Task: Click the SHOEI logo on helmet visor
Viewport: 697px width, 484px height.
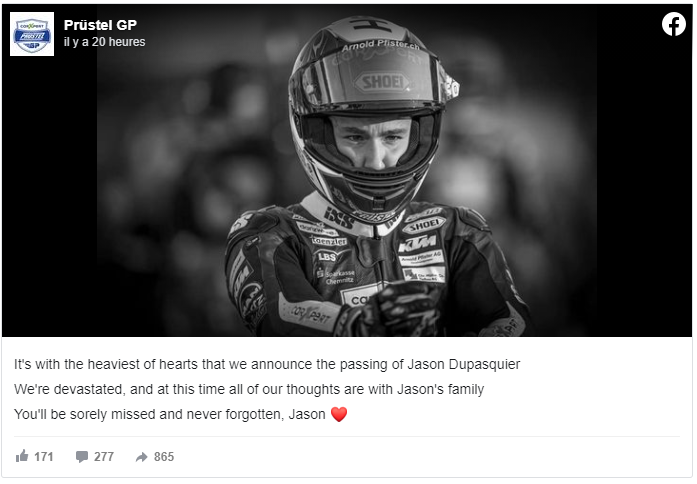Action: [x=382, y=82]
